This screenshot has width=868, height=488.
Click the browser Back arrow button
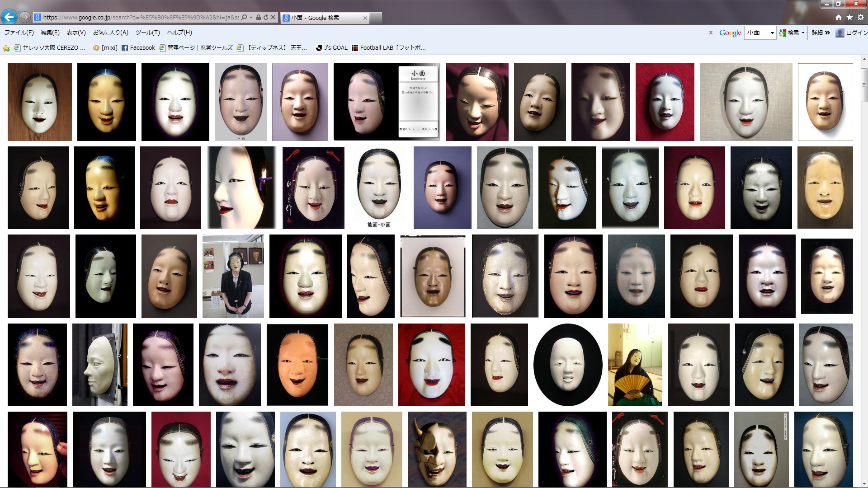[x=9, y=17]
